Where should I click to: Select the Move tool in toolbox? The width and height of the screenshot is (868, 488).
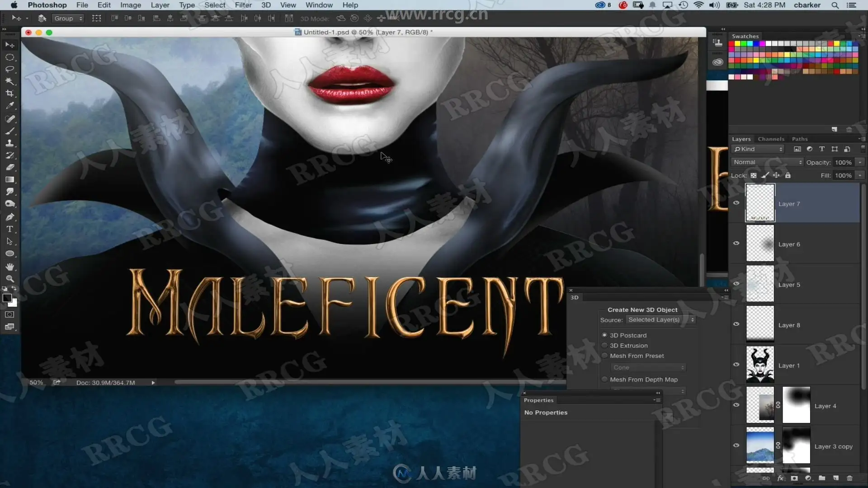pyautogui.click(x=9, y=45)
